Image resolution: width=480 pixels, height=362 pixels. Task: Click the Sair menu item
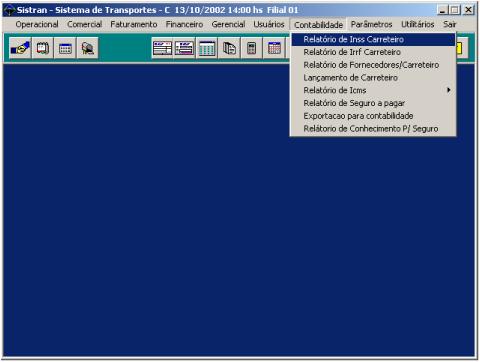(x=449, y=24)
